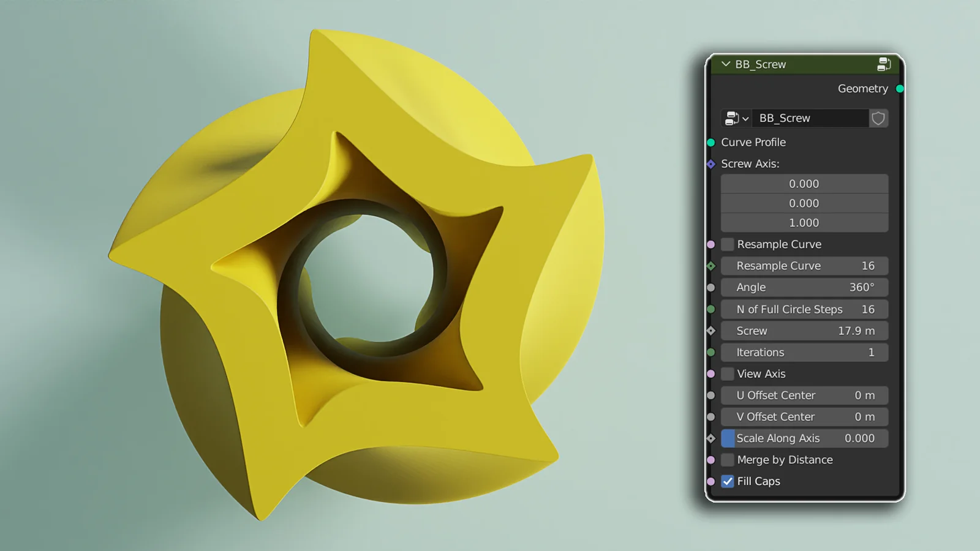Click the BB_Screw node group name field
This screenshot has width=980, height=551.
[x=810, y=118]
